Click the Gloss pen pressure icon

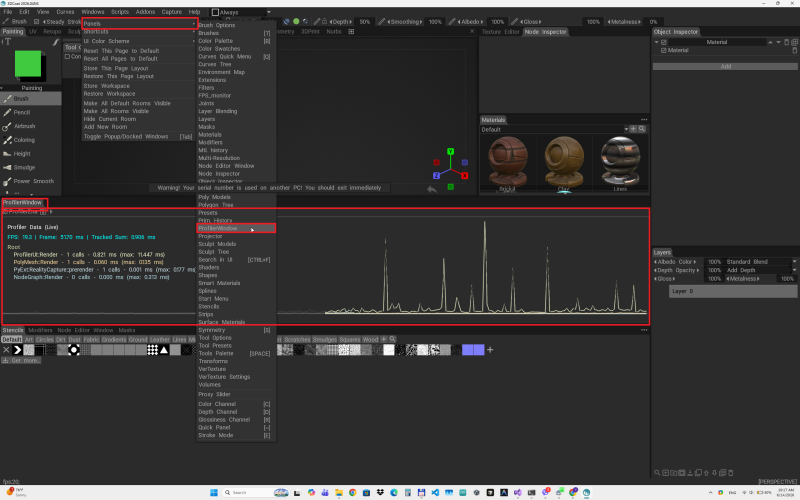pos(514,21)
